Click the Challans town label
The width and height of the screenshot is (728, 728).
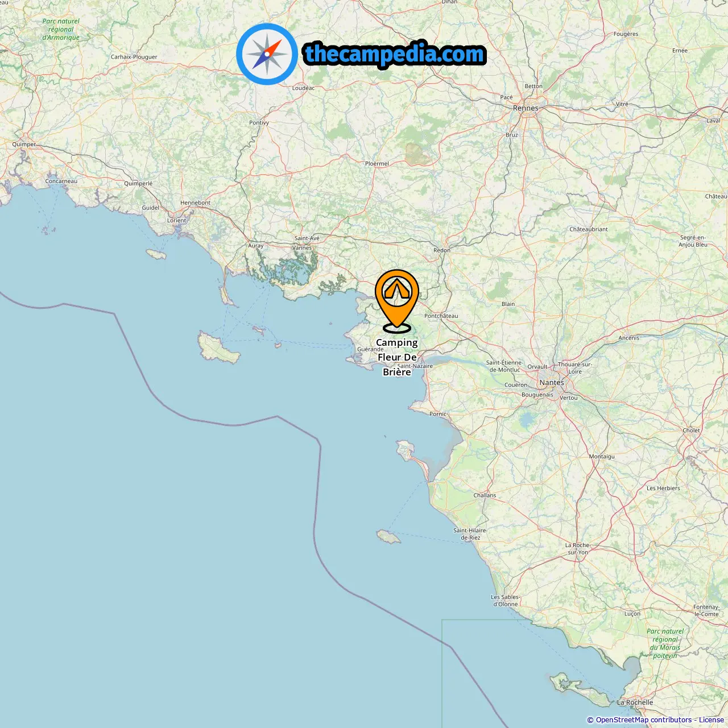coord(485,495)
